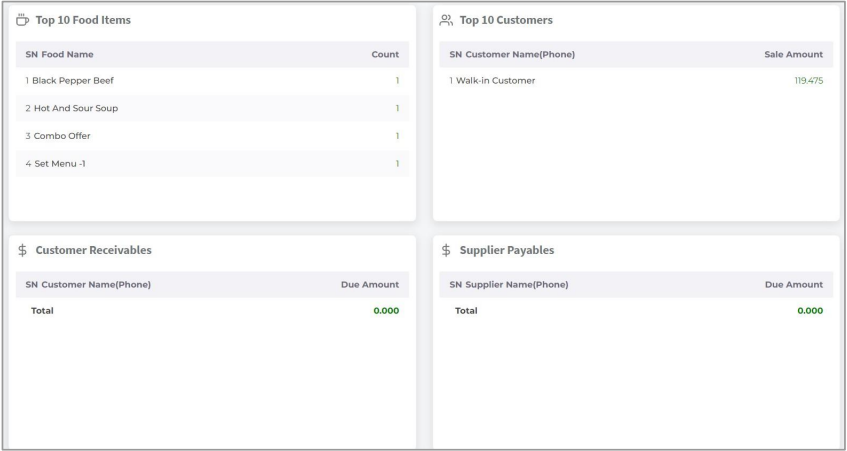Select the Set Menu -1 row

[x=212, y=164]
